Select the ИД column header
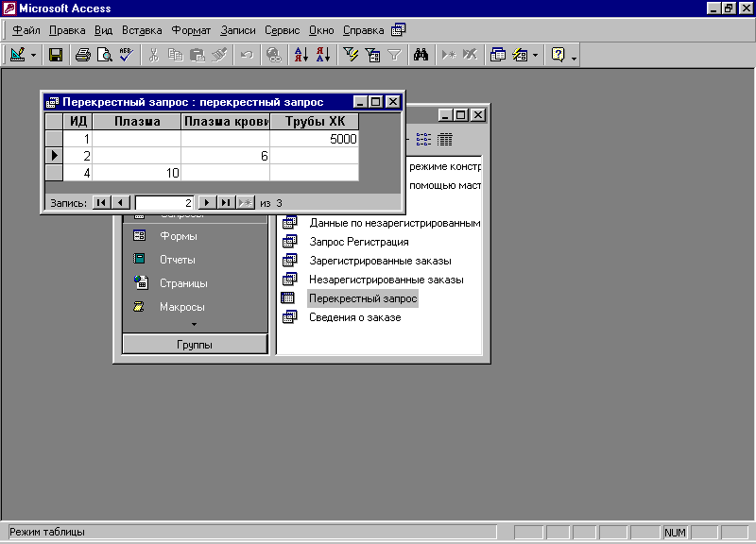This screenshot has height=544, width=756. coord(77,122)
